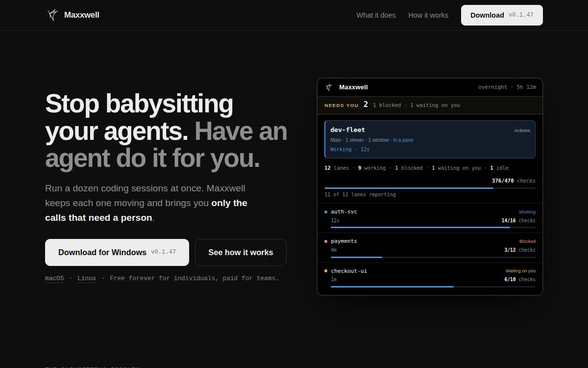Select the checkout-ui lane row

(430, 278)
